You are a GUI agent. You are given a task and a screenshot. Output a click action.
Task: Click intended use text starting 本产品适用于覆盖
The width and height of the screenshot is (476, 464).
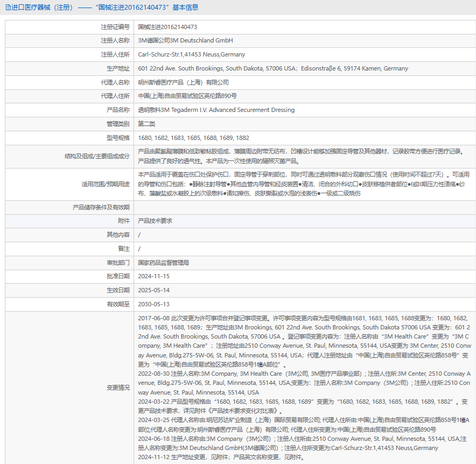tap(304, 184)
